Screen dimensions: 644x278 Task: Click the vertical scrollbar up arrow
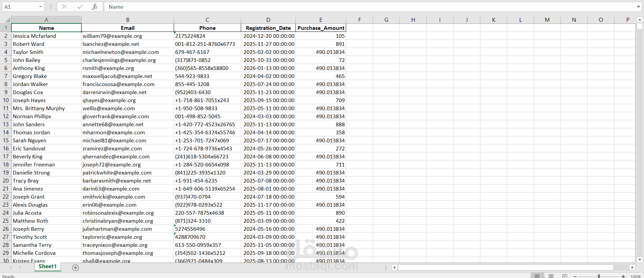pyautogui.click(x=640, y=19)
